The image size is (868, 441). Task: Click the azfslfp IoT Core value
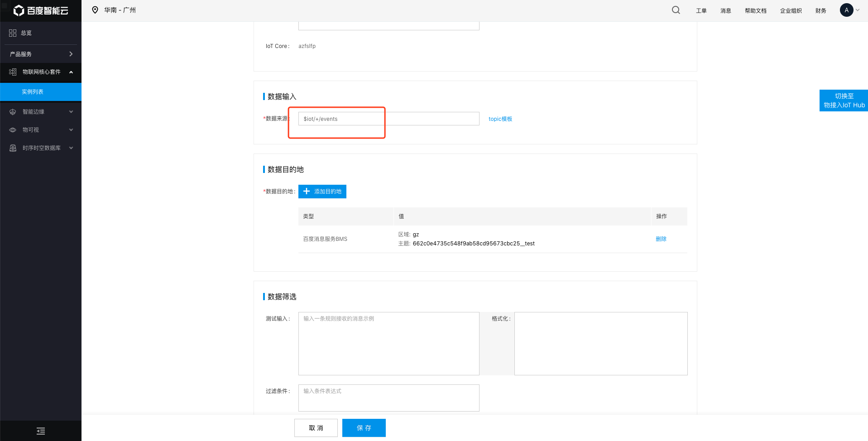pos(307,46)
